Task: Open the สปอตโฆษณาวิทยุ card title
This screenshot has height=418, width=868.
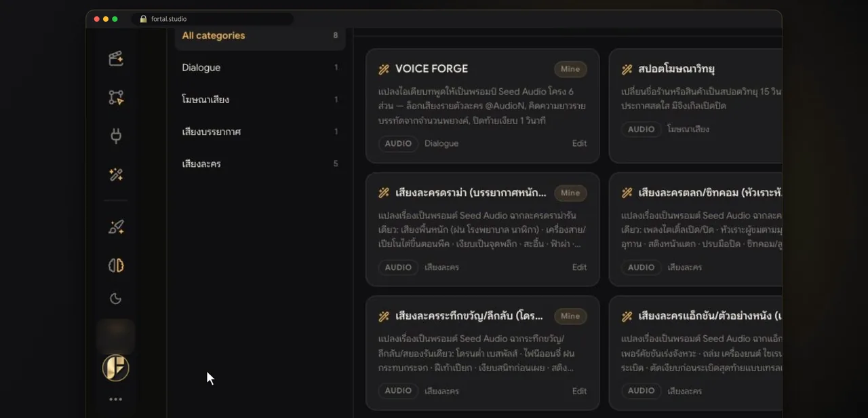Action: (677, 69)
